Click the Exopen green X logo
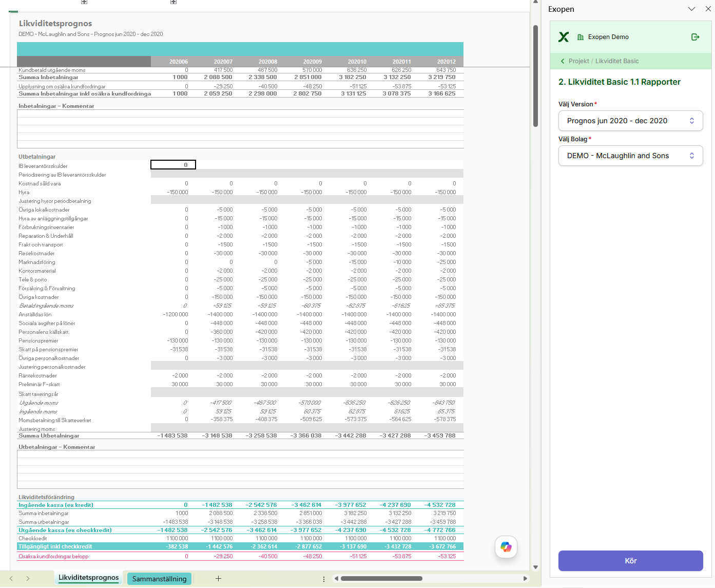Screen dimensions: 715x588 [x=564, y=37]
